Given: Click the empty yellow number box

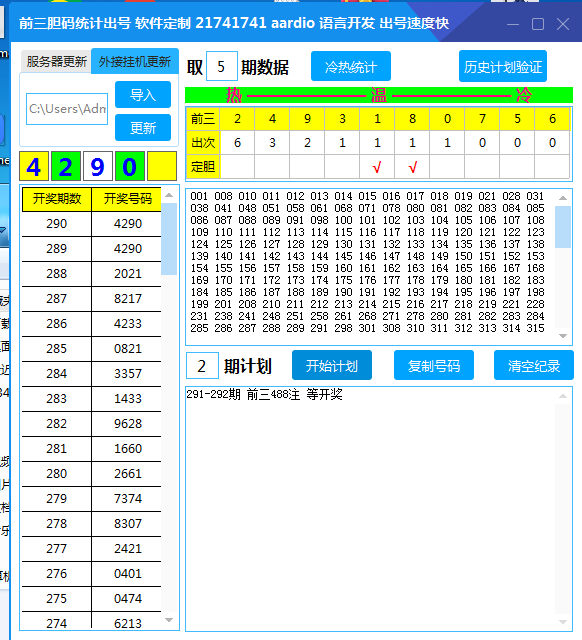Looking at the screenshot, I should (162, 166).
